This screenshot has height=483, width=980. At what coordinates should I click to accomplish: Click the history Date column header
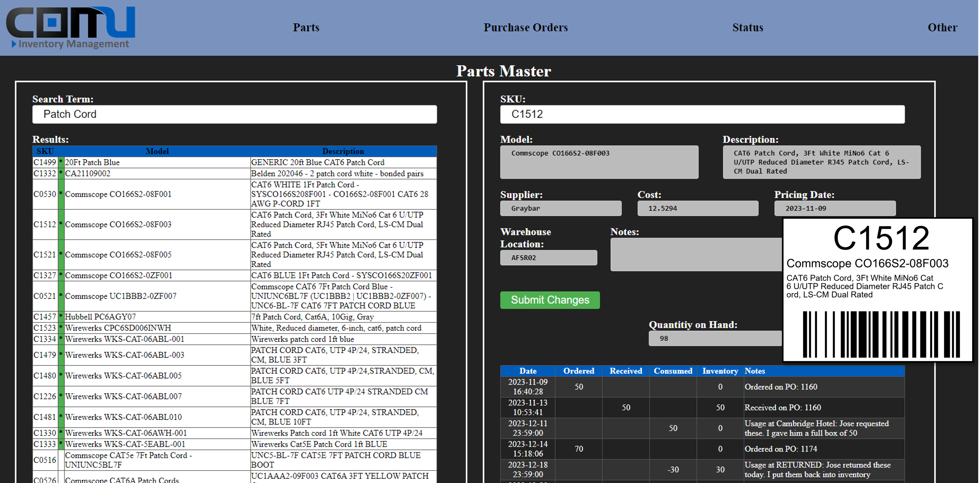point(528,371)
